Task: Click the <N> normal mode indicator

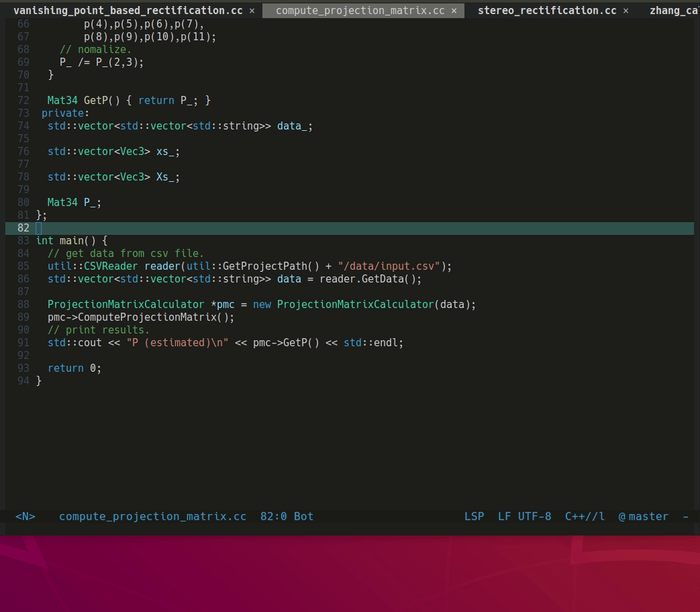Action: 26,517
